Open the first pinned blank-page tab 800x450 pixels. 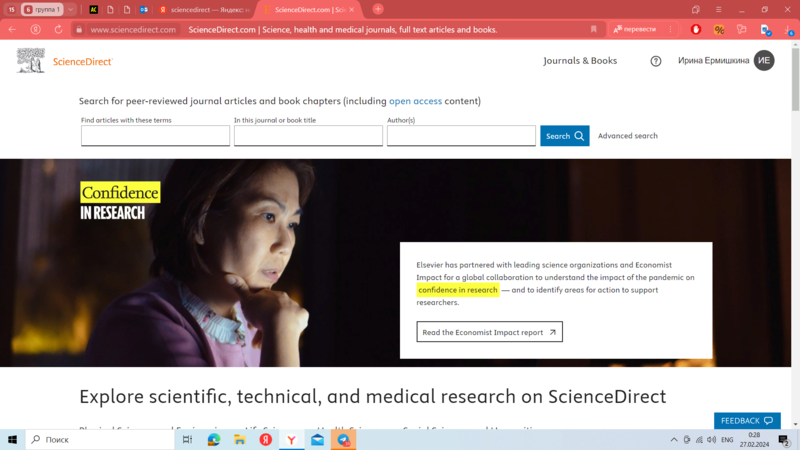point(110,10)
